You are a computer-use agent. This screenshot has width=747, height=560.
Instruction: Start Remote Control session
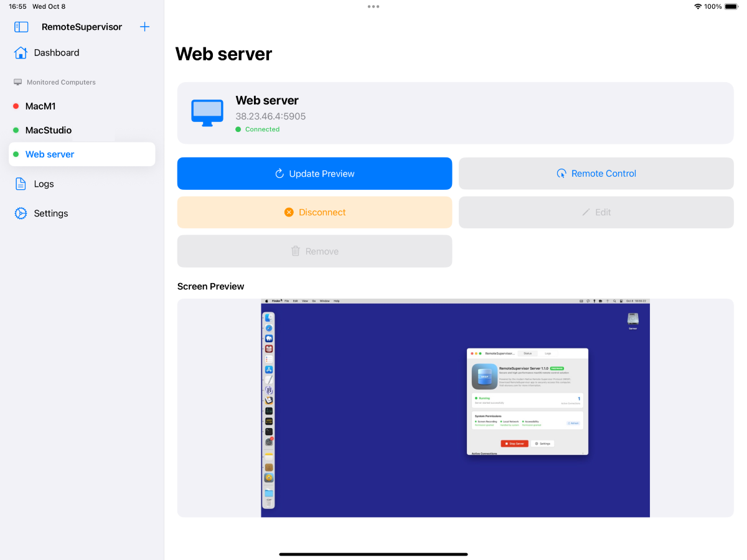point(596,174)
